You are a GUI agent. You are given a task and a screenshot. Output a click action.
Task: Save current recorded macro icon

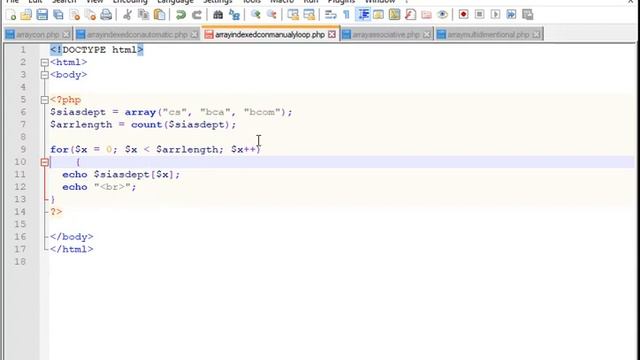[527, 15]
